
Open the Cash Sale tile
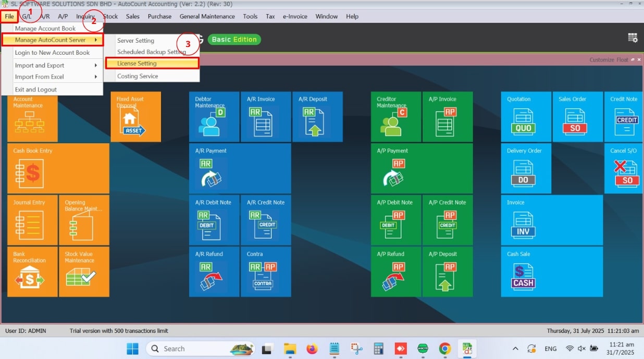[551, 271]
